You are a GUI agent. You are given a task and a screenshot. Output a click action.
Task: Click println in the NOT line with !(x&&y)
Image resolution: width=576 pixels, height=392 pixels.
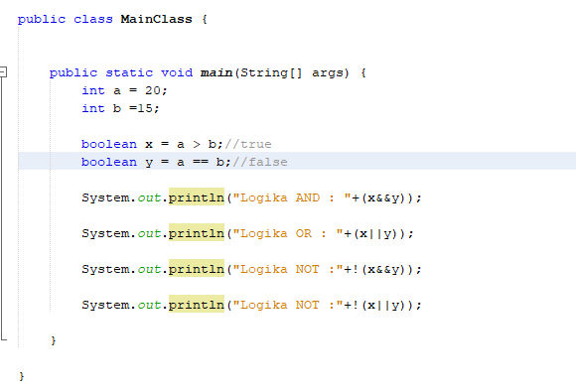pos(197,269)
